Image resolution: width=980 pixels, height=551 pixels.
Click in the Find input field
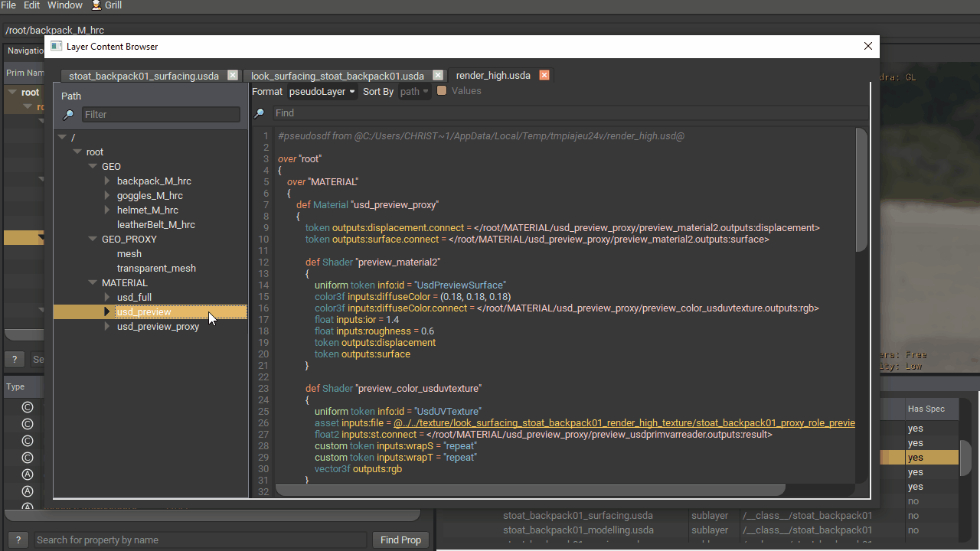570,113
